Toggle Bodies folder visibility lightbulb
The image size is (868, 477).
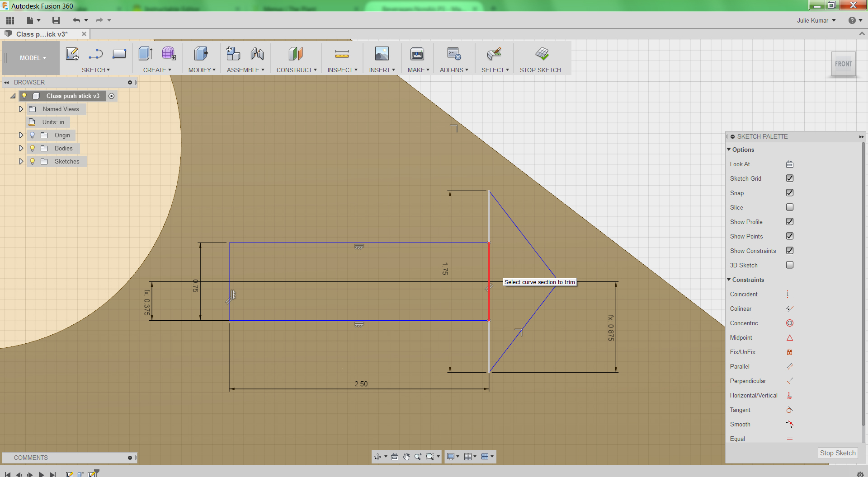pyautogui.click(x=33, y=148)
